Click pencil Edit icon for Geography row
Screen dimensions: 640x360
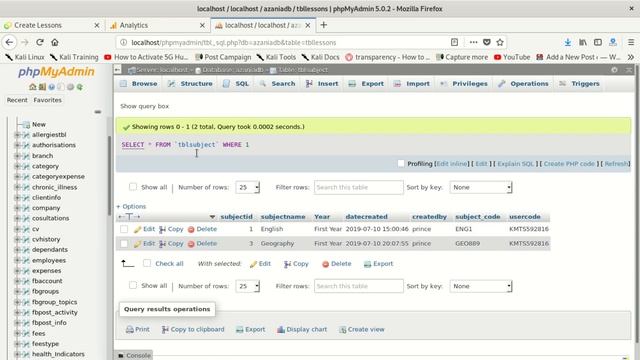pos(138,244)
